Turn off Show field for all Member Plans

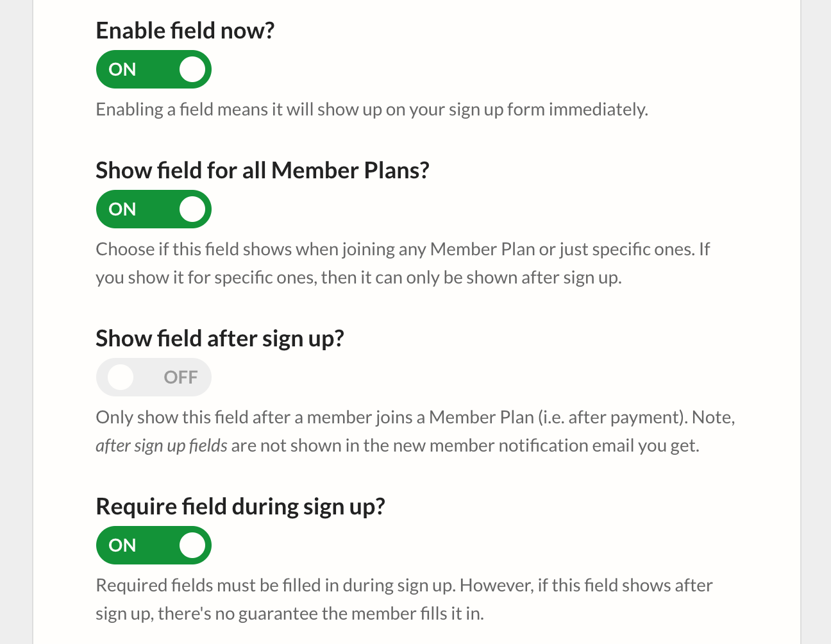tap(153, 209)
